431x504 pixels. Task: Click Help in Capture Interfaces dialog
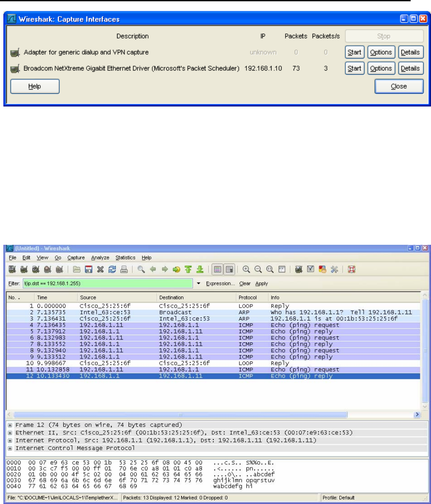click(35, 86)
